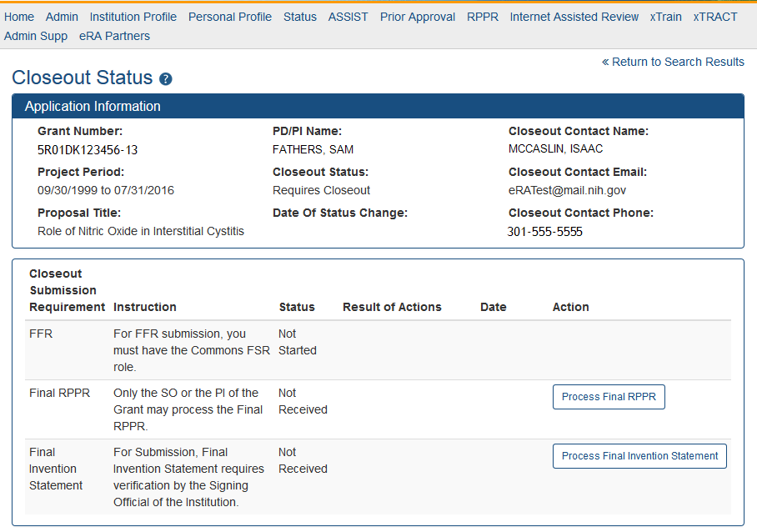Go to the Admin menu

coord(62,17)
